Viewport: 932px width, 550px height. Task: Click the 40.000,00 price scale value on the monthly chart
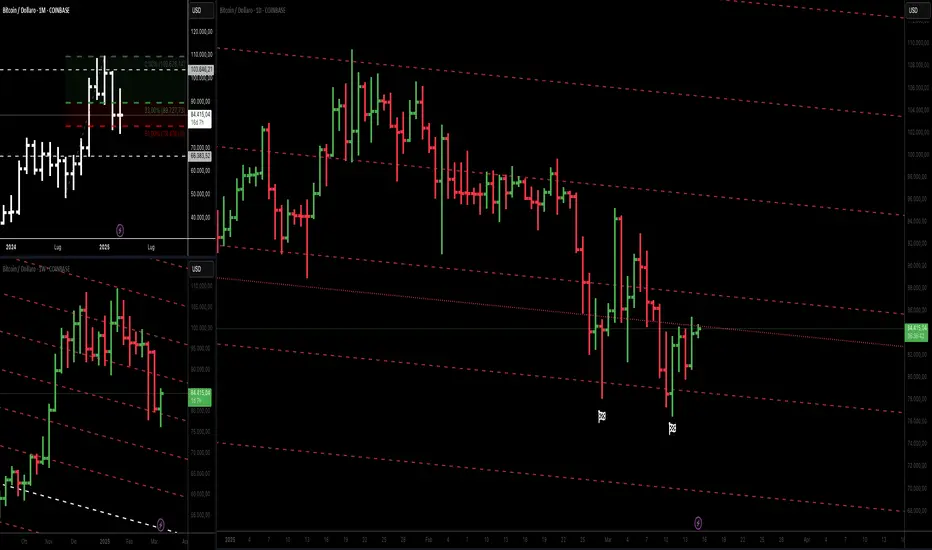click(200, 218)
